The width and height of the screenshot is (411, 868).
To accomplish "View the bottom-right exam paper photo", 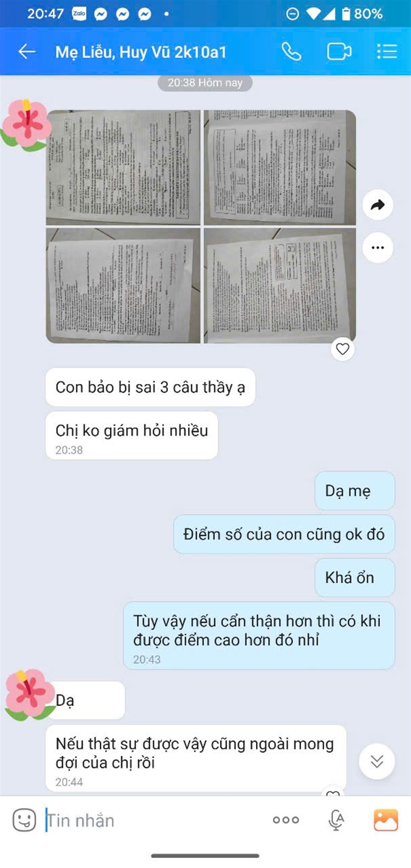I will [279, 285].
